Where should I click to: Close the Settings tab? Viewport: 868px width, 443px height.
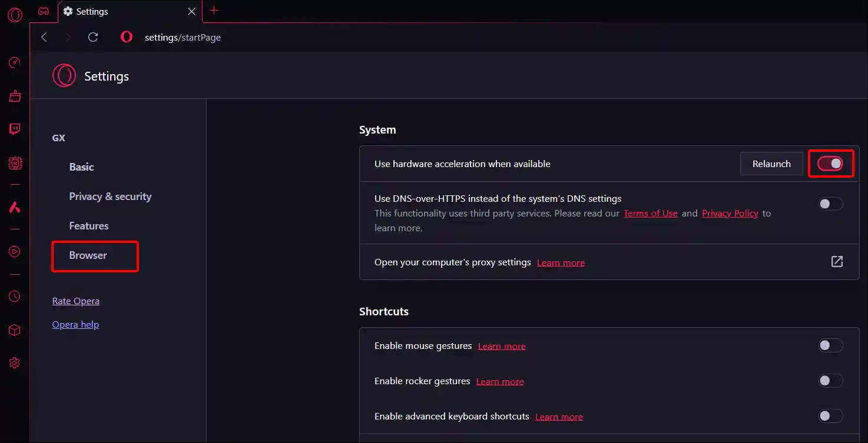191,11
